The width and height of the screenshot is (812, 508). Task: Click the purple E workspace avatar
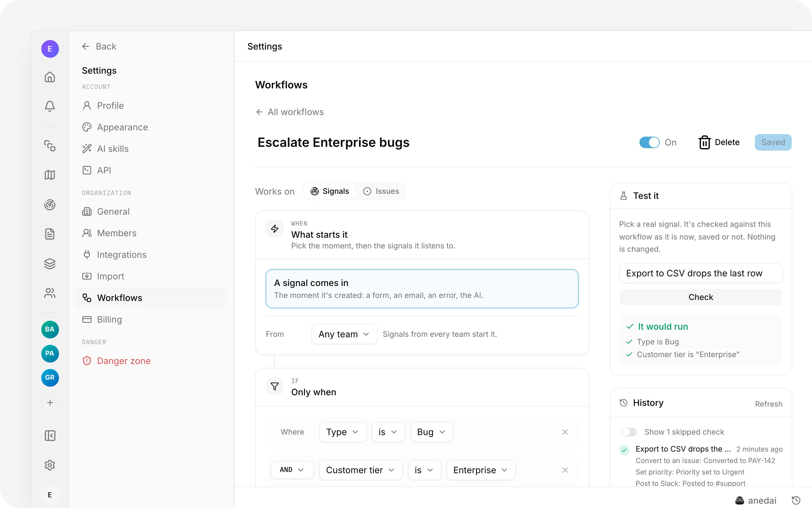50,49
